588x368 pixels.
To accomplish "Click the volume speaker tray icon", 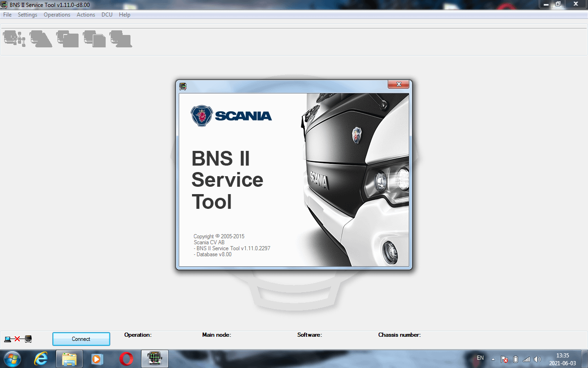I will [x=538, y=359].
